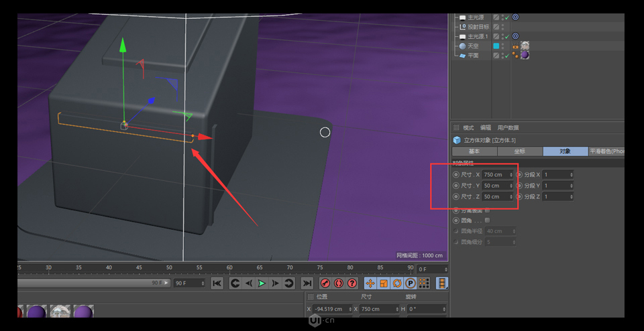Viewport: 644px width, 331px height.
Task: Click keyframe circle beside 尺寸.X
Action: (456, 175)
